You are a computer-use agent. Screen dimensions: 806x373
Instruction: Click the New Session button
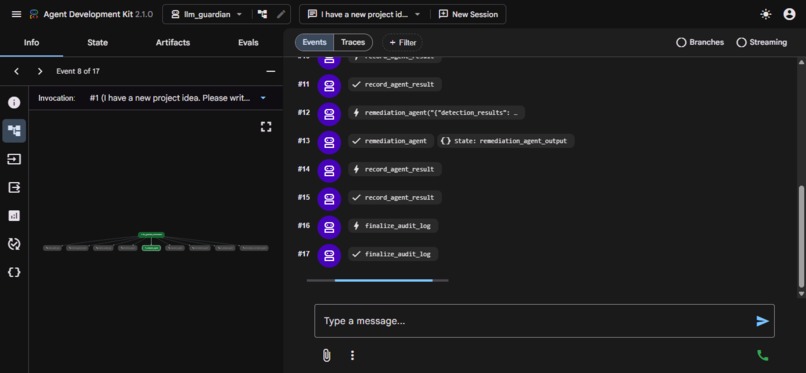[x=468, y=14]
